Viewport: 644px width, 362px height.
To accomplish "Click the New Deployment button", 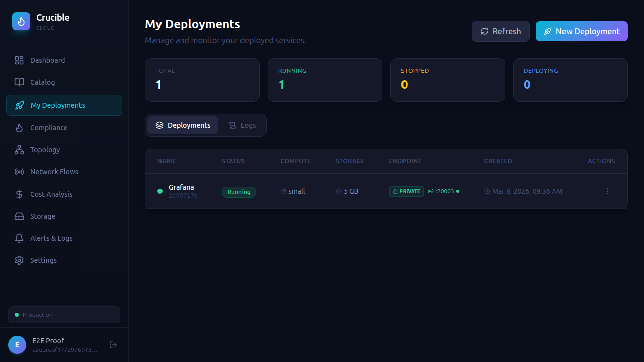I will click(582, 31).
